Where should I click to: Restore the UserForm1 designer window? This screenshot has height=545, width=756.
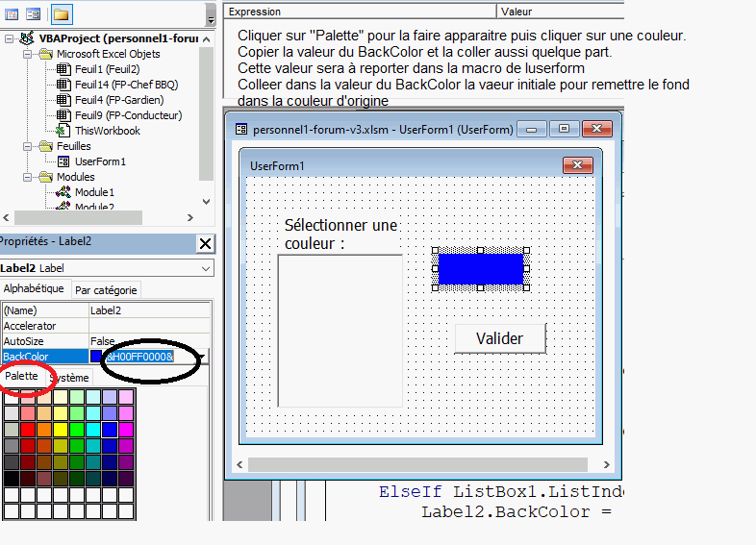[x=564, y=129]
